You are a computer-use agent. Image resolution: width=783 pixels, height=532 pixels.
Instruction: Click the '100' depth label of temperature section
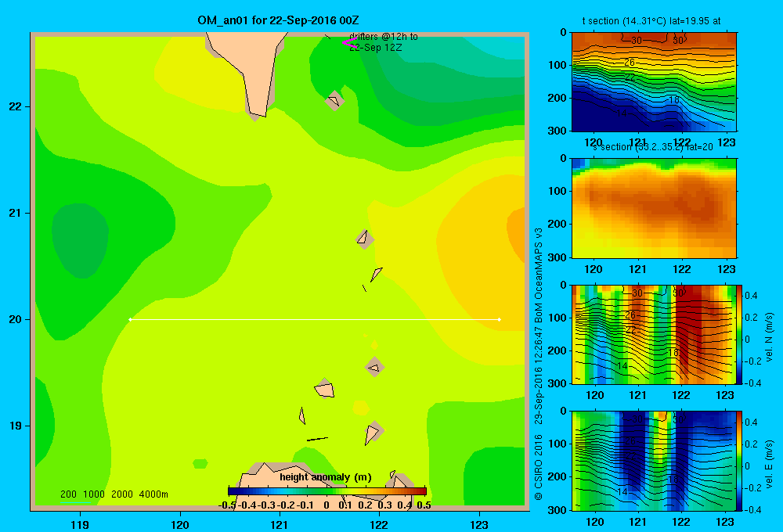557,65
